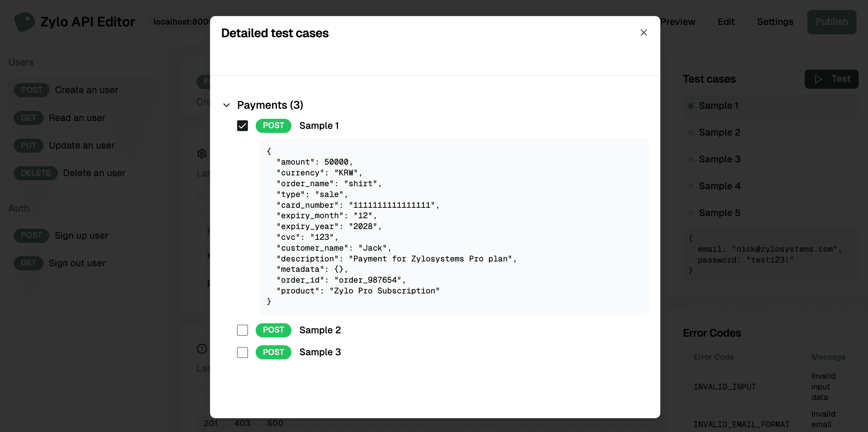
Task: Select the GET Sign out user endpoint
Action: (x=77, y=263)
